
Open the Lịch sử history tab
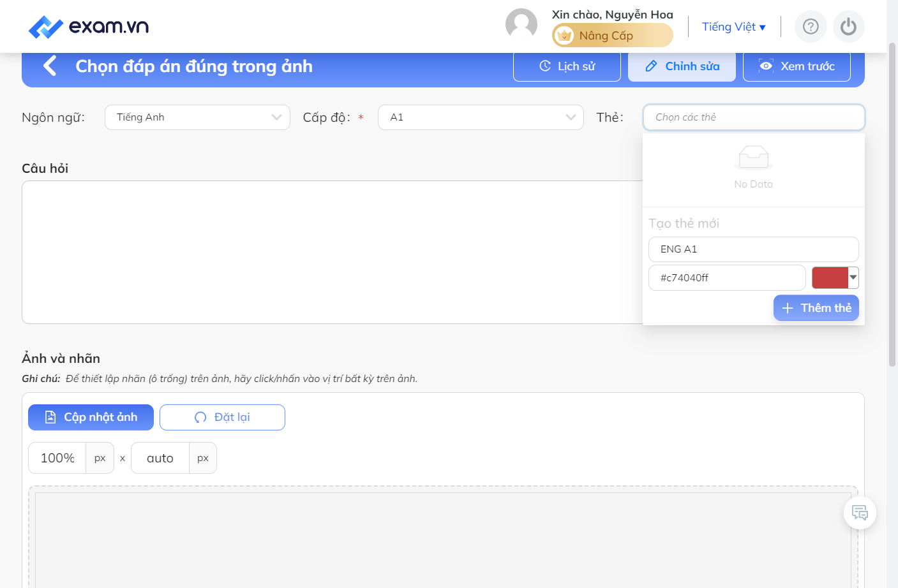click(x=567, y=66)
